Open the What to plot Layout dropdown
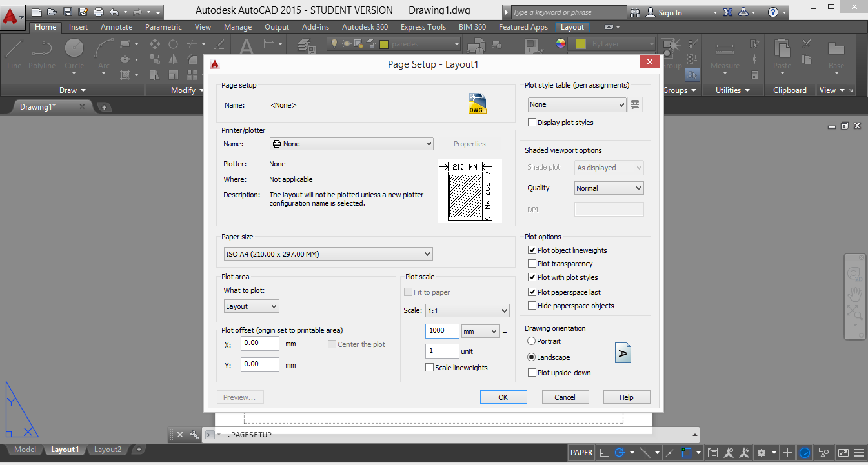Viewport: 868px width, 465px height. [252, 306]
